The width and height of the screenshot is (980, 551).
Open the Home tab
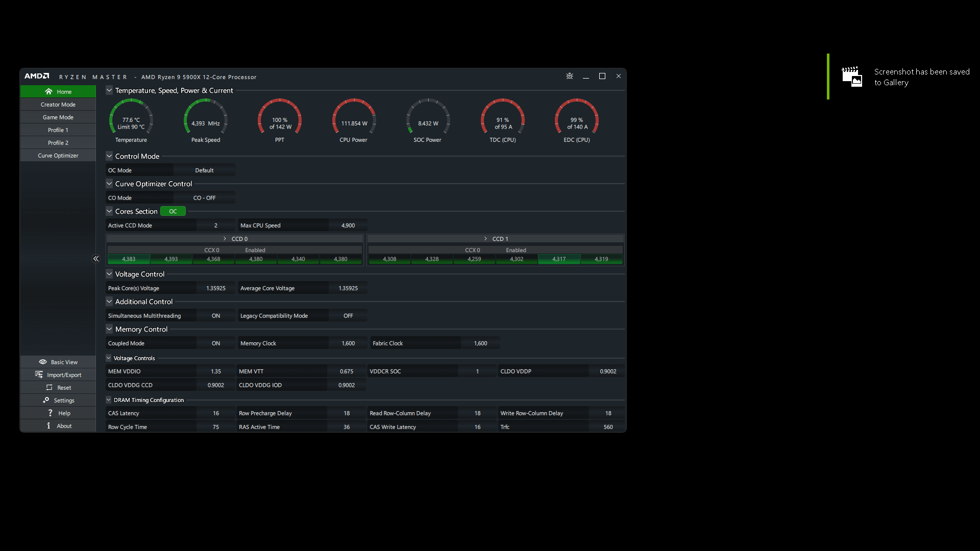pyautogui.click(x=58, y=91)
